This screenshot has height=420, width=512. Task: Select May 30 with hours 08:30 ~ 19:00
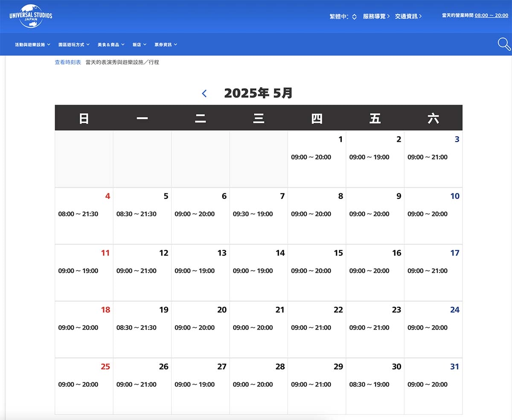pyautogui.click(x=375, y=386)
